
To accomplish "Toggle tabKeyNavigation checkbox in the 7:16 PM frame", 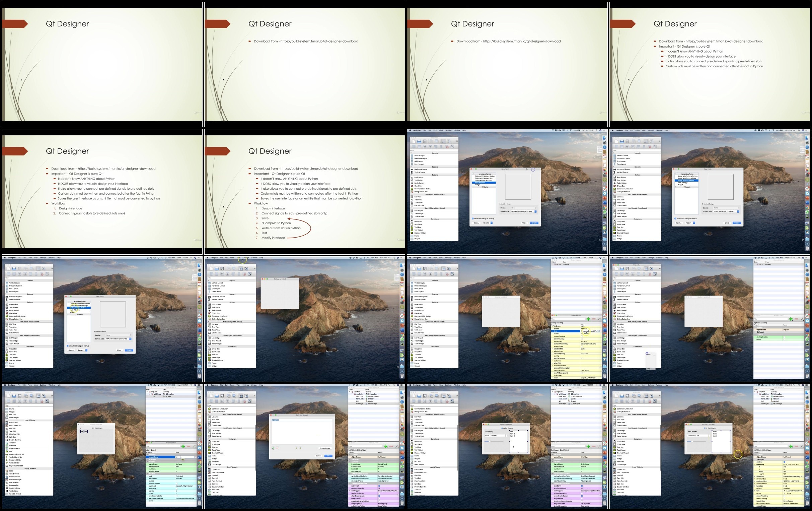I will (x=379, y=494).
